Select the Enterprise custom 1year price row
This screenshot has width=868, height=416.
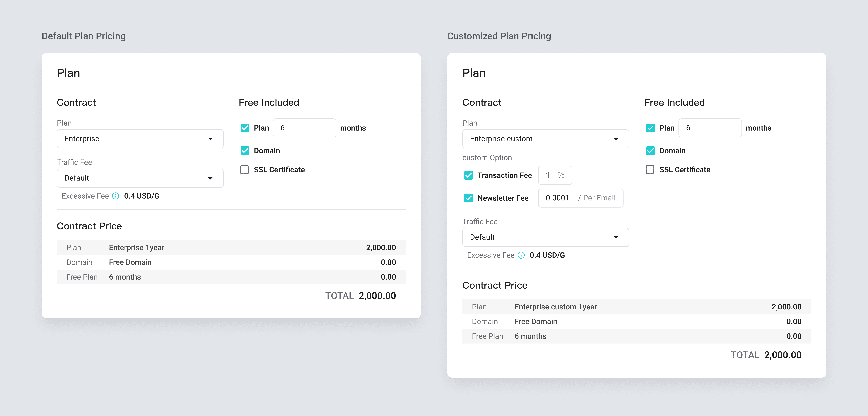[x=637, y=307]
